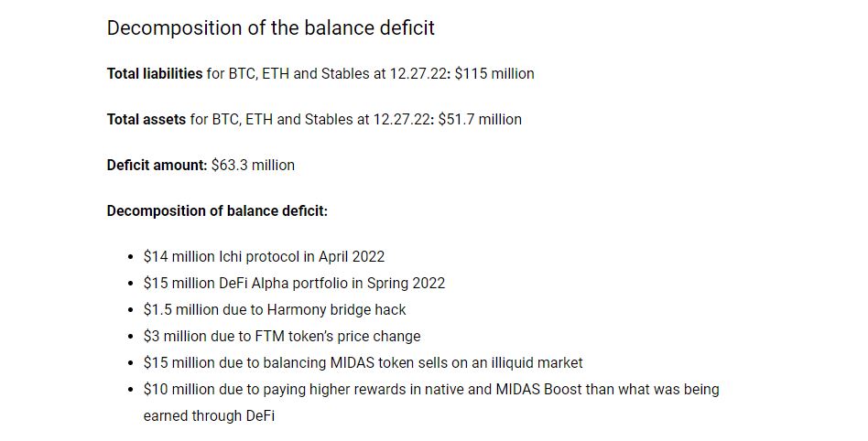Click the '$51.7 million' assets figure
Screen dimensions: 868x441
[480, 120]
